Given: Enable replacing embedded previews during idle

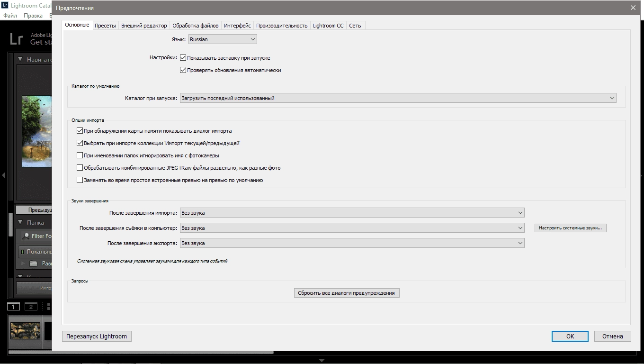Looking at the screenshot, I should tap(80, 180).
